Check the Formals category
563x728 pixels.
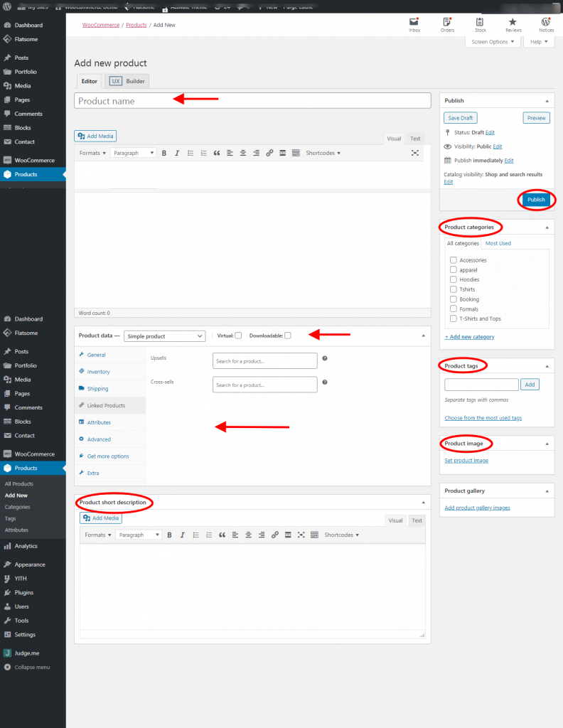click(x=454, y=309)
